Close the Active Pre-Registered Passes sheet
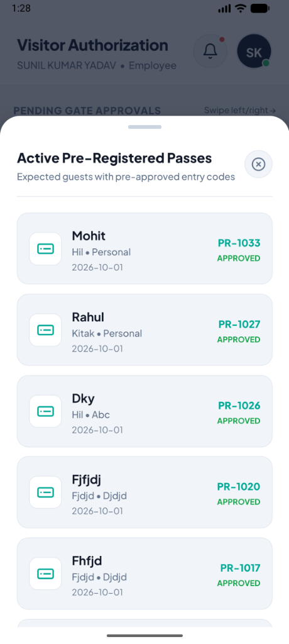The height and width of the screenshot is (644, 289). click(258, 164)
